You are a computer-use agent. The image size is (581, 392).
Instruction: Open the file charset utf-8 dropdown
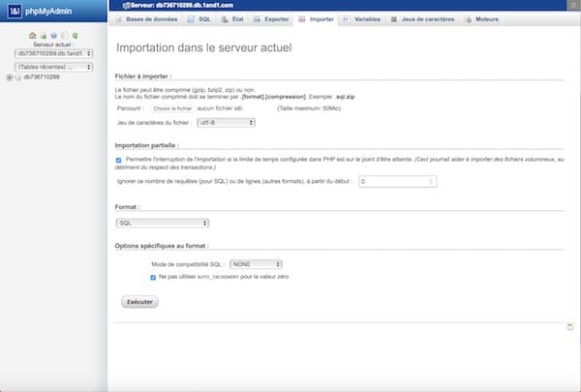point(225,123)
